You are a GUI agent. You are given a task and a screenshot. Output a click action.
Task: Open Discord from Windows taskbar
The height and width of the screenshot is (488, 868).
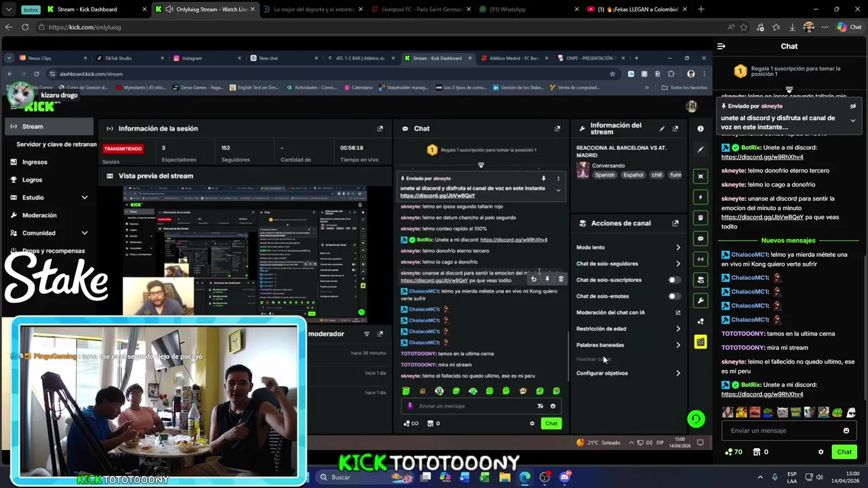click(564, 477)
